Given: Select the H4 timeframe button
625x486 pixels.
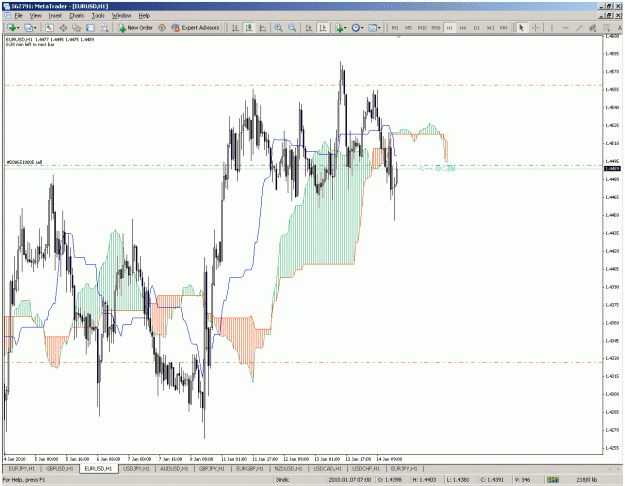Looking at the screenshot, I should pyautogui.click(x=463, y=28).
